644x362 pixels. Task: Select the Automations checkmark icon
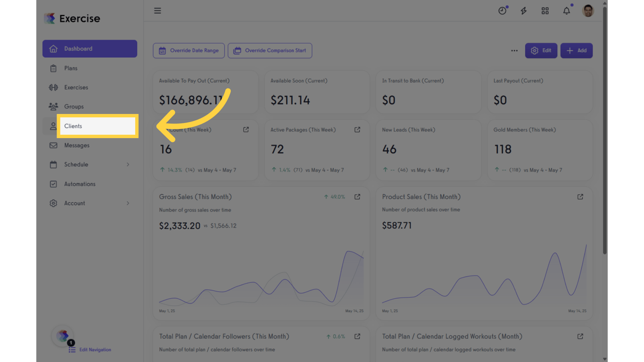[x=53, y=184]
